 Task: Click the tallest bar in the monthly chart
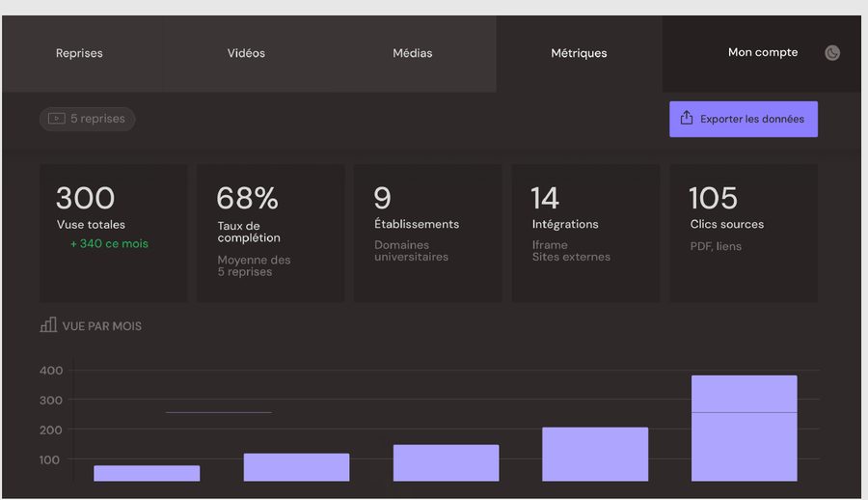(744, 429)
